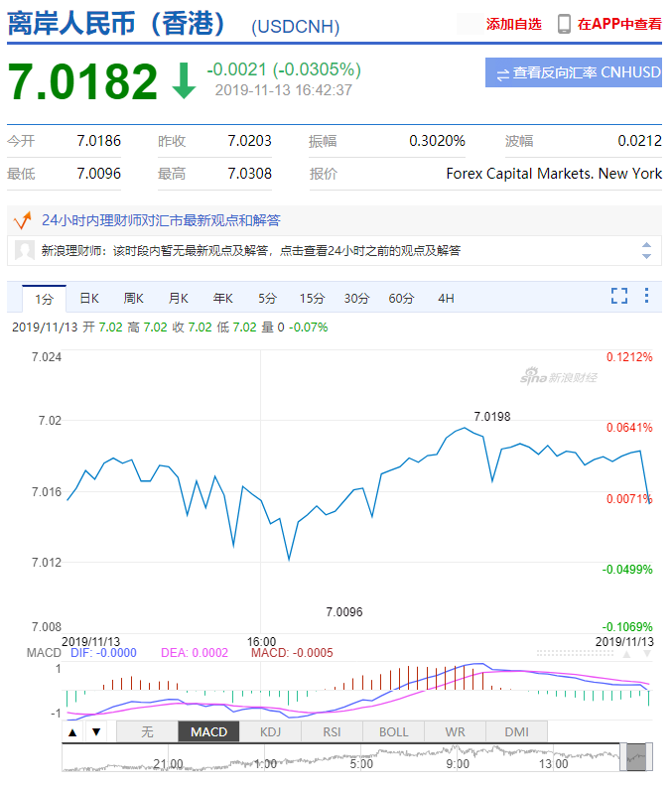This screenshot has width=672, height=786.
Task: Click 添加自选 to add to watchlist
Action: (x=513, y=24)
